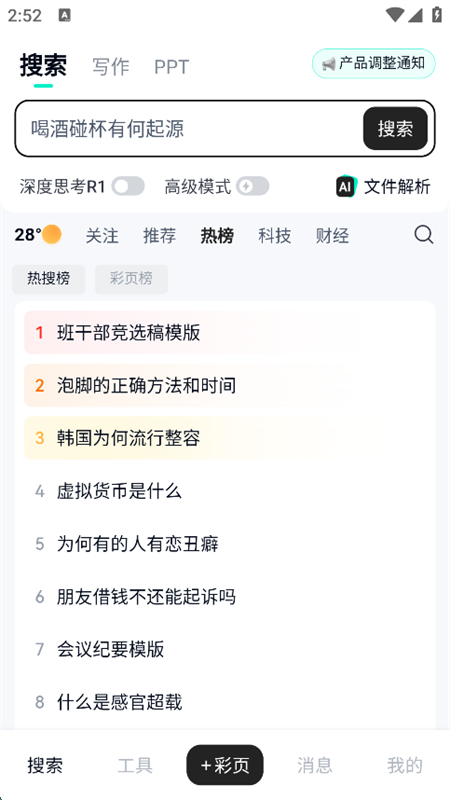Viewport: 450px width, 800px height.
Task: Go to 我的 profile tab
Action: click(405, 765)
